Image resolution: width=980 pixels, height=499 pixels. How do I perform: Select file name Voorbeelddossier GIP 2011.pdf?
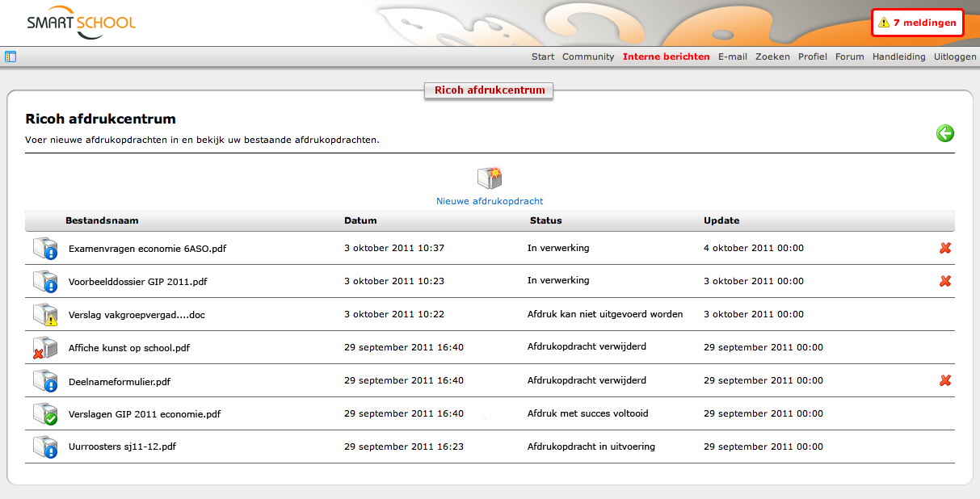pos(138,282)
